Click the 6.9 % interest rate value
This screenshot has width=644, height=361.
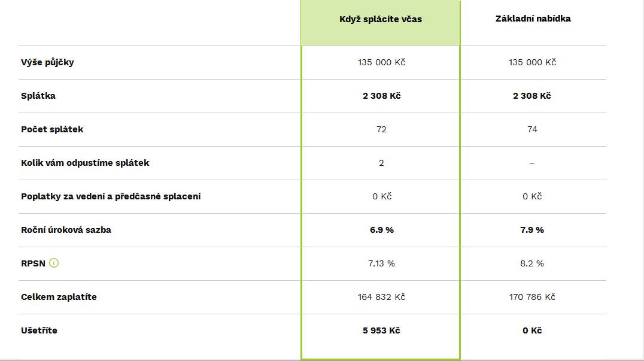382,230
